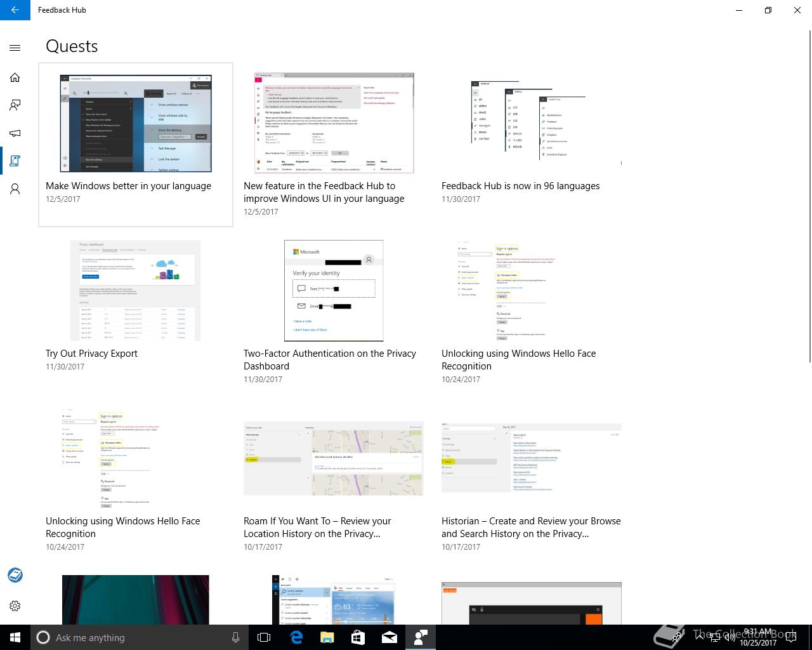The height and width of the screenshot is (650, 812).
Task: Open Task View from taskbar
Action: tap(264, 637)
